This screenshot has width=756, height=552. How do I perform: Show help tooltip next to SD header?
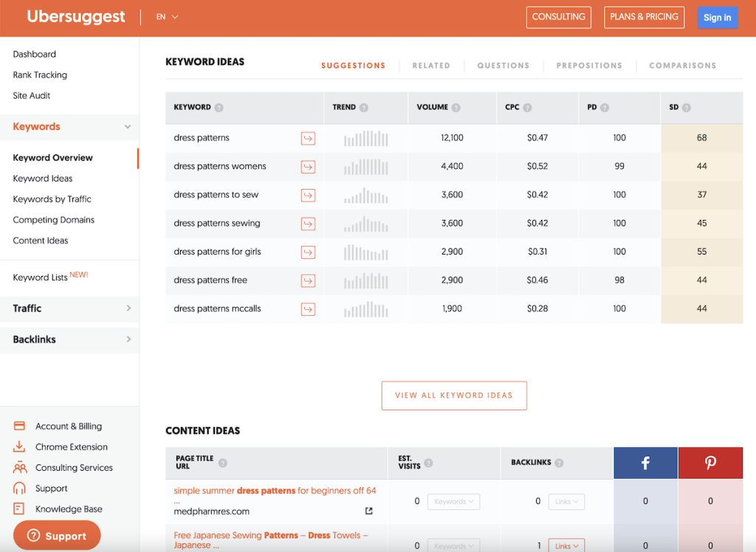pyautogui.click(x=687, y=108)
